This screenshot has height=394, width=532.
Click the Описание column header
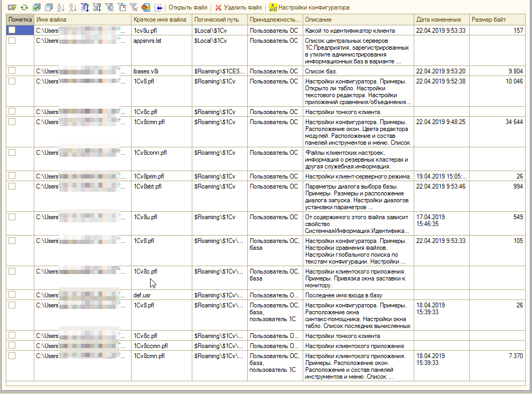click(x=358, y=20)
